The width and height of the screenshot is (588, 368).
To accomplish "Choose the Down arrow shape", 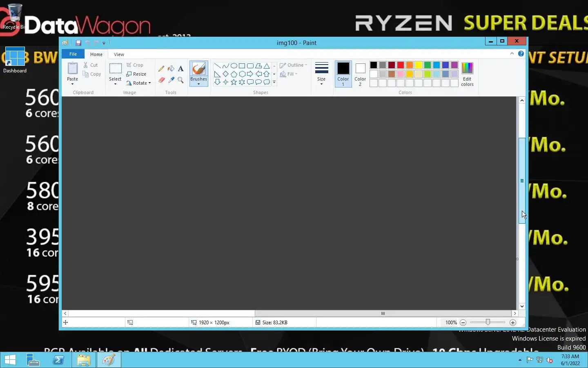I will 217,82.
